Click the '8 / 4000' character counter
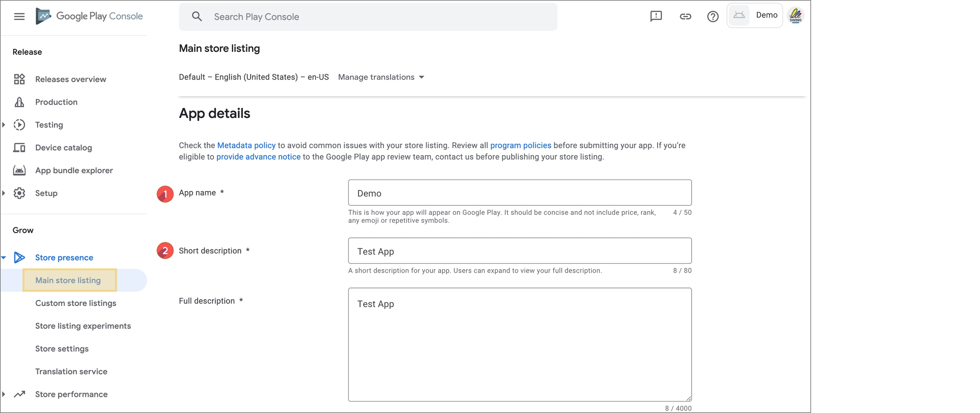 point(678,408)
